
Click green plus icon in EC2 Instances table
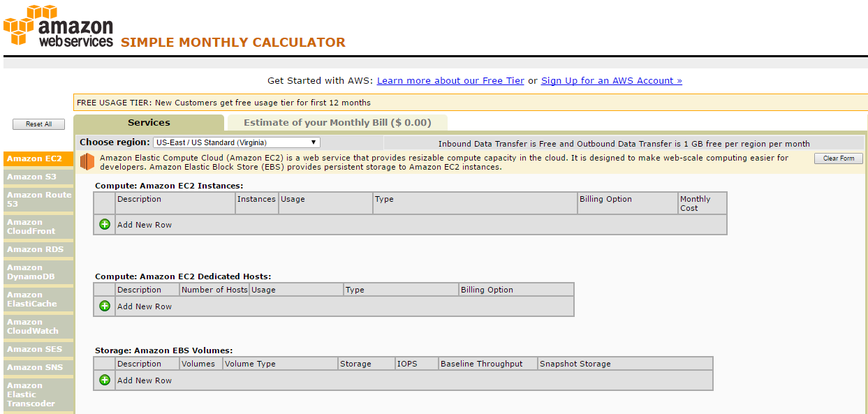[105, 224]
